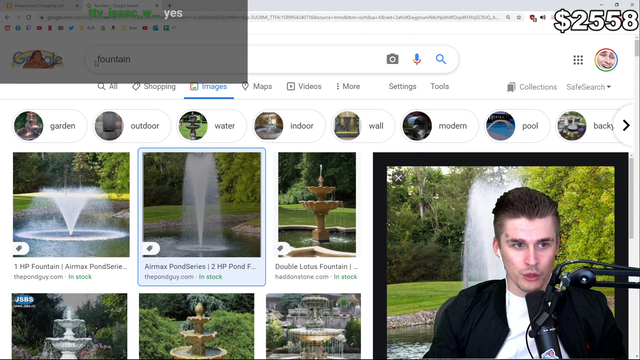Open the Best bookmarks folder
640x360 pixels.
(x=129, y=28)
